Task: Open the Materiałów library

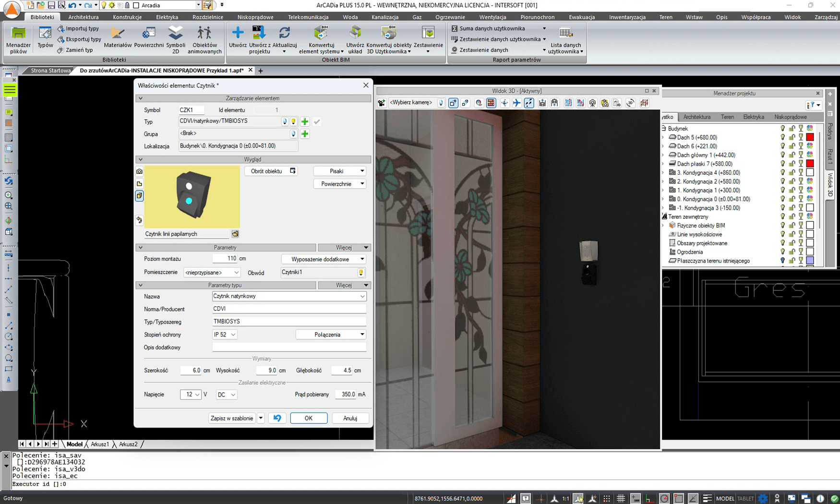Action: 118,37
